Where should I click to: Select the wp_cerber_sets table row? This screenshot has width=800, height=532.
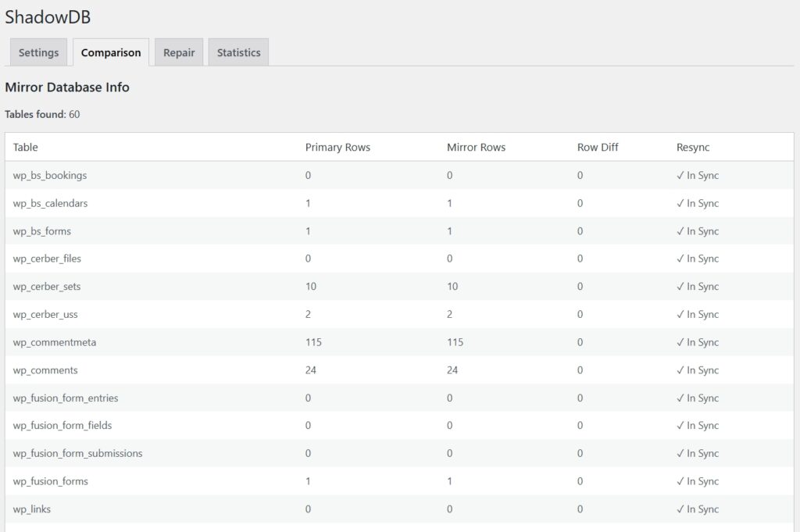[47, 287]
